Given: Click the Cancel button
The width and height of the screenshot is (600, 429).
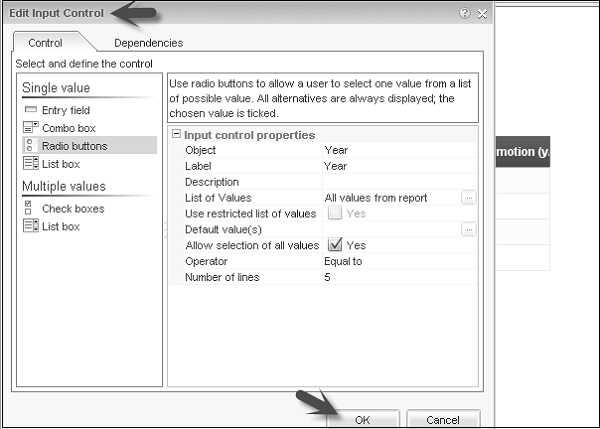Looking at the screenshot, I should (x=443, y=420).
